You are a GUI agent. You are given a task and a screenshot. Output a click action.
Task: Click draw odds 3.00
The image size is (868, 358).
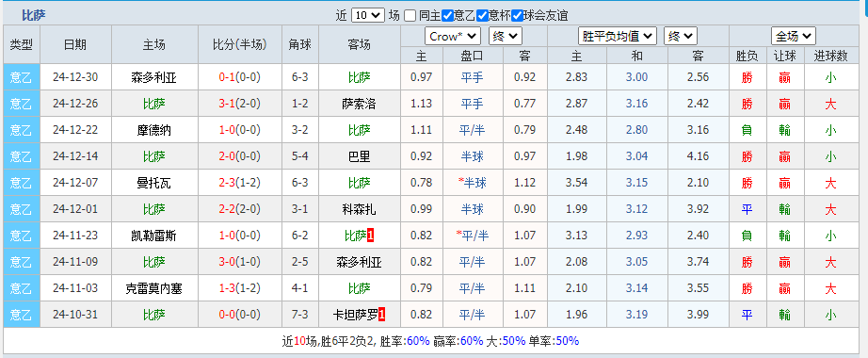click(x=636, y=77)
